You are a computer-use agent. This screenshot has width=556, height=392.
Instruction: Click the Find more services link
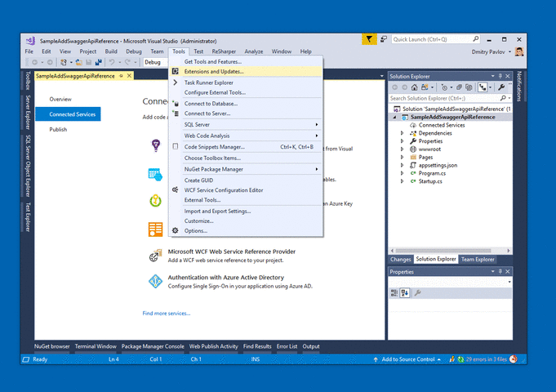pos(167,314)
